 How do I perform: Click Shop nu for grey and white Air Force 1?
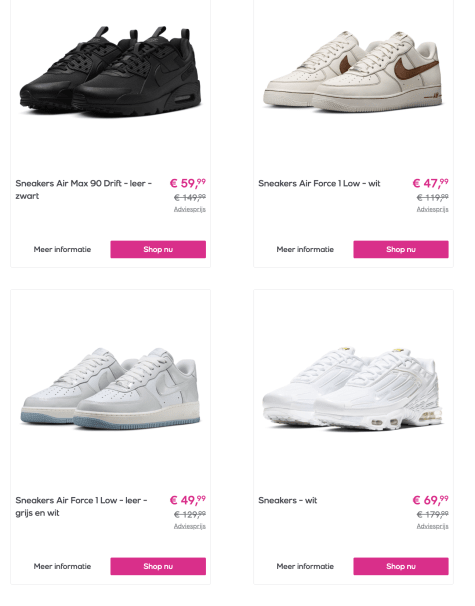pyautogui.click(x=158, y=566)
